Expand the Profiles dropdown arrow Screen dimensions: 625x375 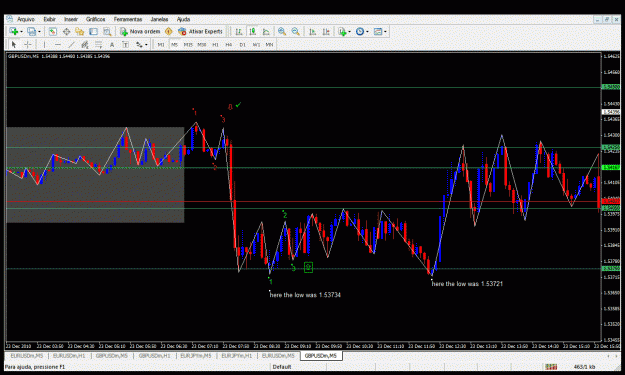(39, 31)
